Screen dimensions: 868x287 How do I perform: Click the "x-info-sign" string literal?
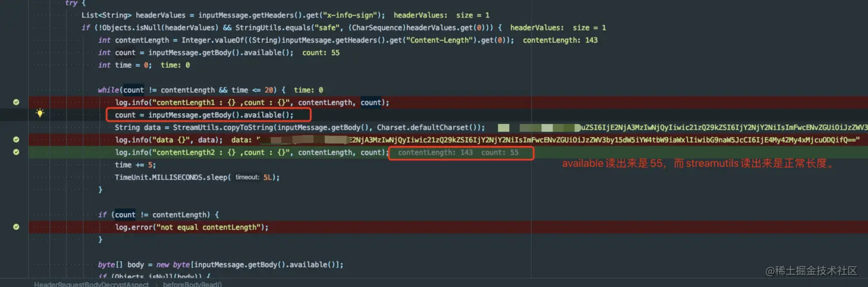353,15
